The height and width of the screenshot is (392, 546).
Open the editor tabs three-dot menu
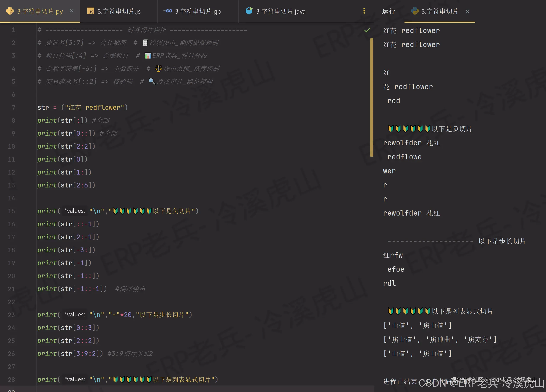[364, 11]
